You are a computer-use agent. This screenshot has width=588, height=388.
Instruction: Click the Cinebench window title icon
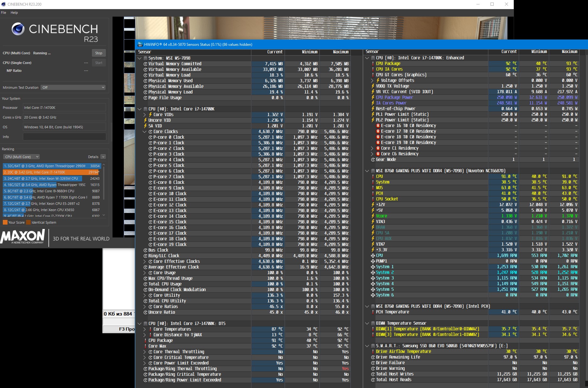point(3,4)
